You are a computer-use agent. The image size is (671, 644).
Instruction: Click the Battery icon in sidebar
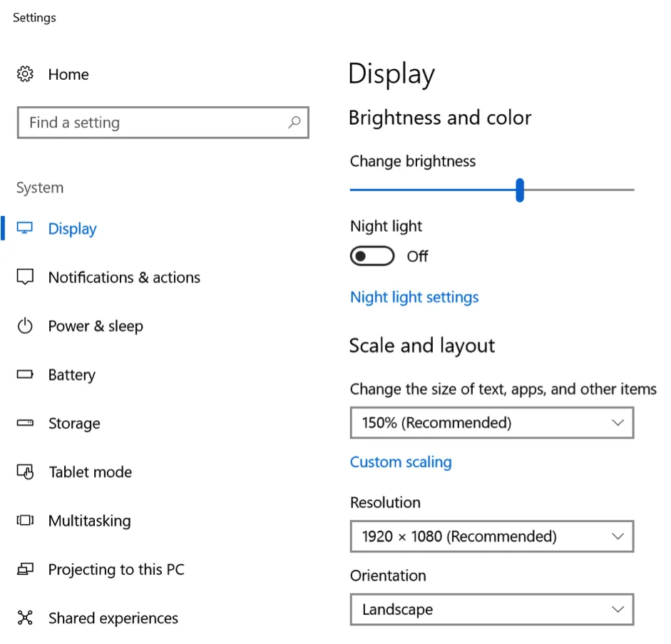25,374
